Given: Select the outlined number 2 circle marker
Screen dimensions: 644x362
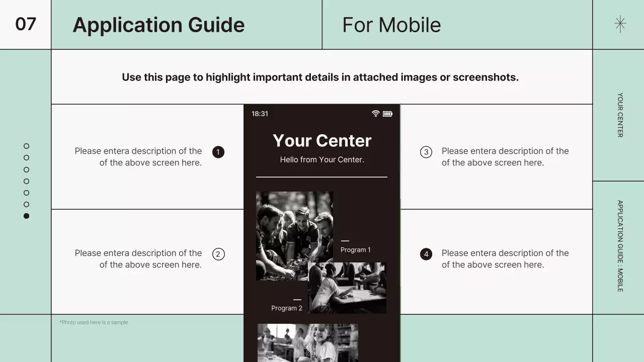Looking at the screenshot, I should click(x=218, y=254).
